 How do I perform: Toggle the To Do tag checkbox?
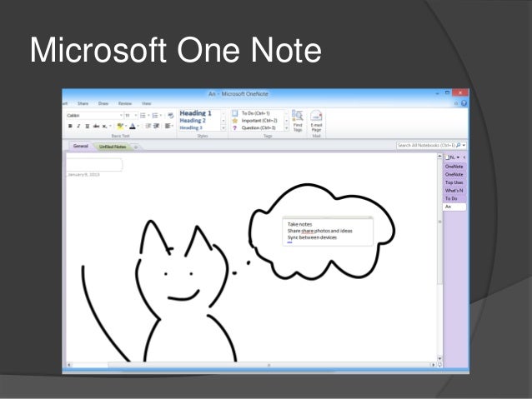click(x=235, y=113)
